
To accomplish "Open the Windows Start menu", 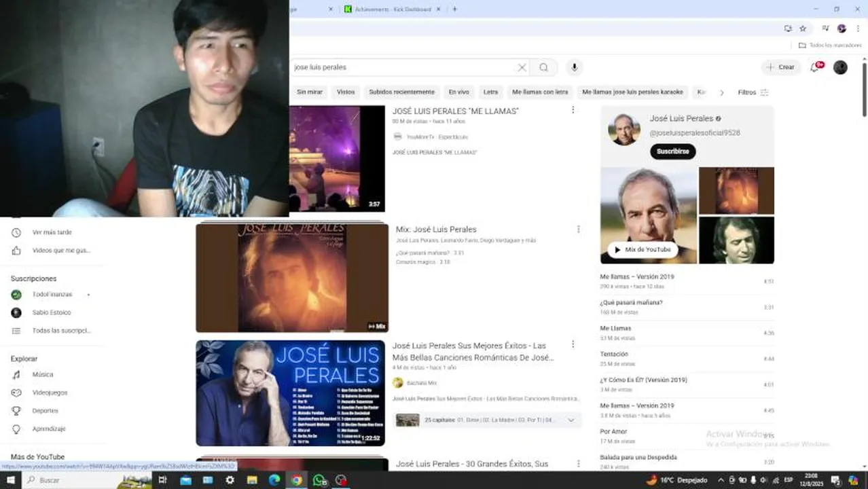I will pos(10,480).
